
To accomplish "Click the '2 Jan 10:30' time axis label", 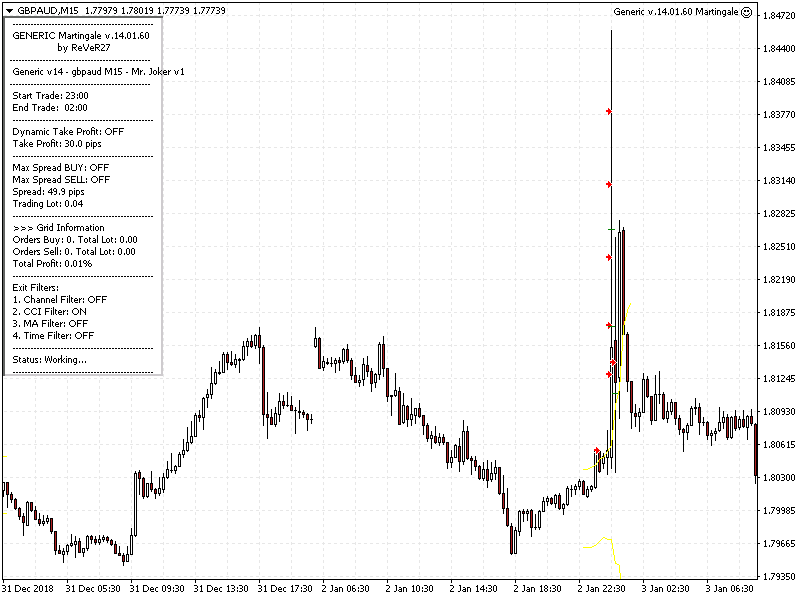I will click(409, 589).
